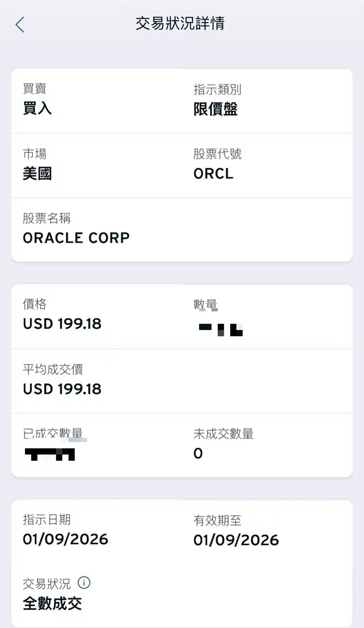
Task: Tap the 限價盤 order type value
Action: (x=215, y=109)
